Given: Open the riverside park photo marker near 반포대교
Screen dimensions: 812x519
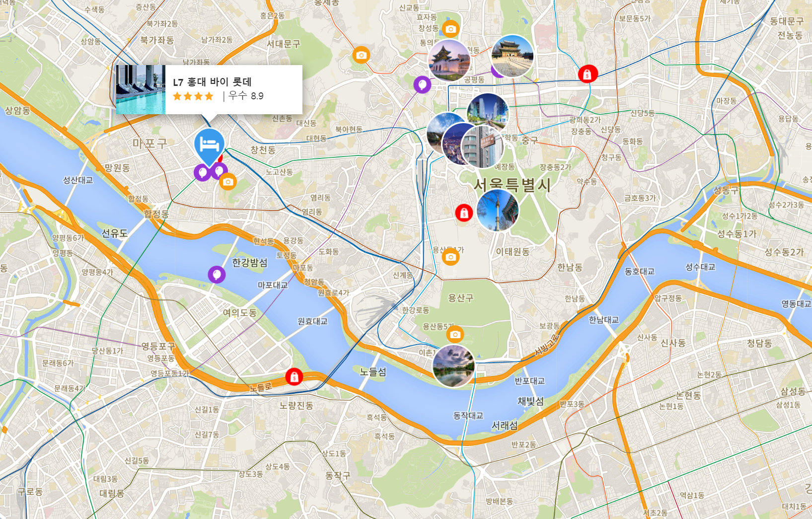Looking at the screenshot, I should (453, 366).
